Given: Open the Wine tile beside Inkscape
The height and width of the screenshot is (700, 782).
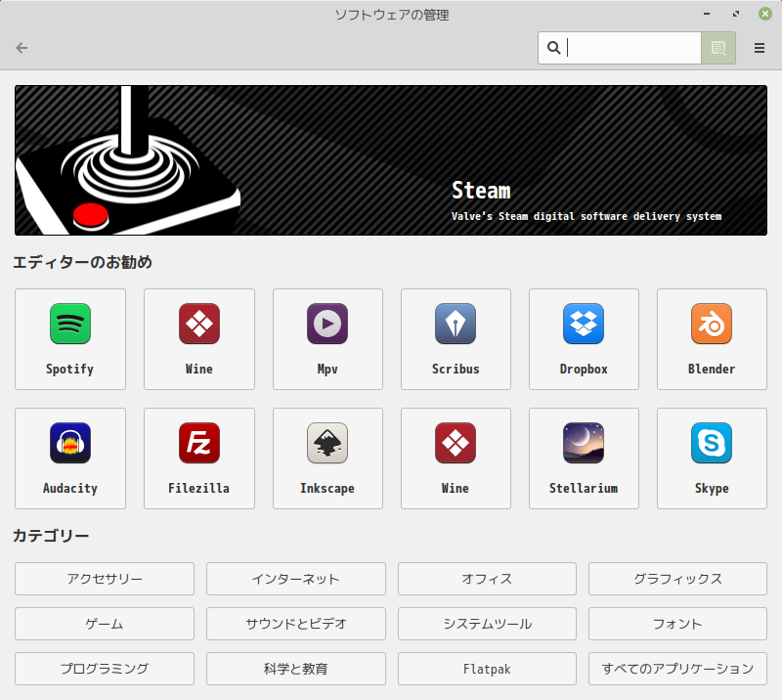Looking at the screenshot, I should tap(456, 459).
